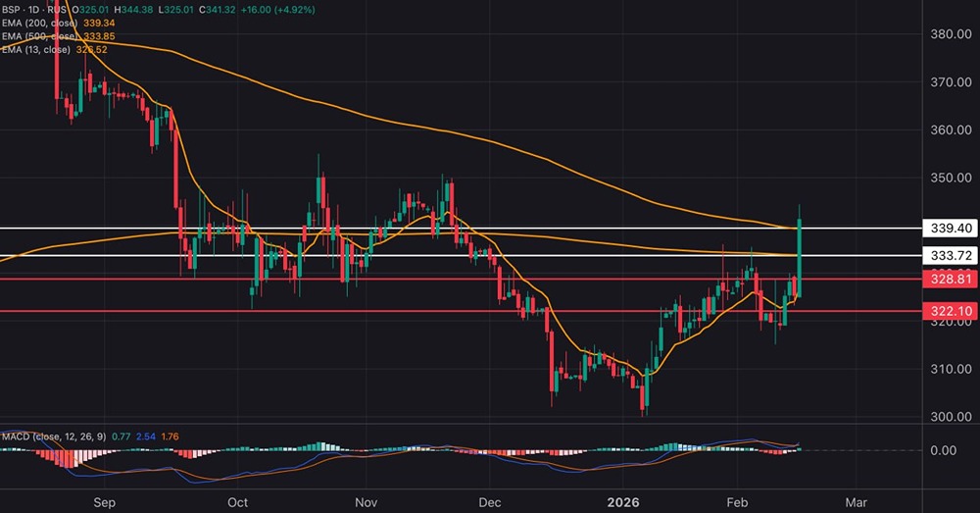Screen dimensions: 980x513
Task: Select the MACD (close, 12, 26, 9) legend
Action: (54, 436)
